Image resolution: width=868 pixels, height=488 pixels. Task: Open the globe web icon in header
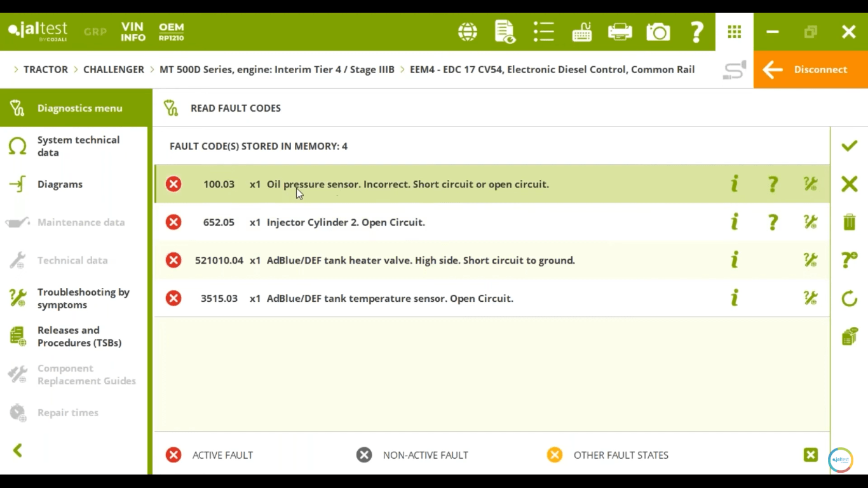click(x=468, y=32)
